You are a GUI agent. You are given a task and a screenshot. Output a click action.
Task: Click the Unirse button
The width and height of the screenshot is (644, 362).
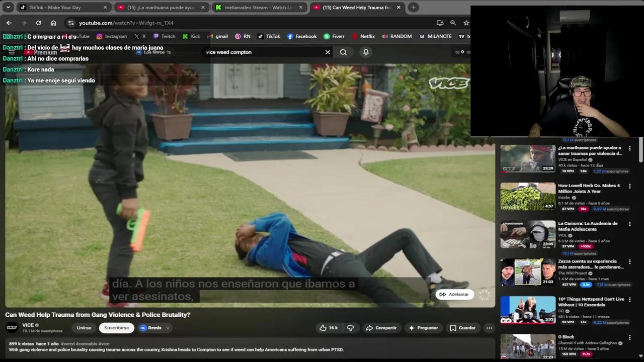point(84,328)
